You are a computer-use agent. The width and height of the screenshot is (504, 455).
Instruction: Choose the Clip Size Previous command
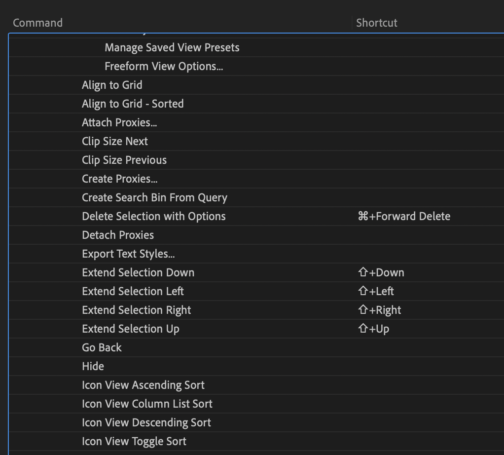(124, 160)
